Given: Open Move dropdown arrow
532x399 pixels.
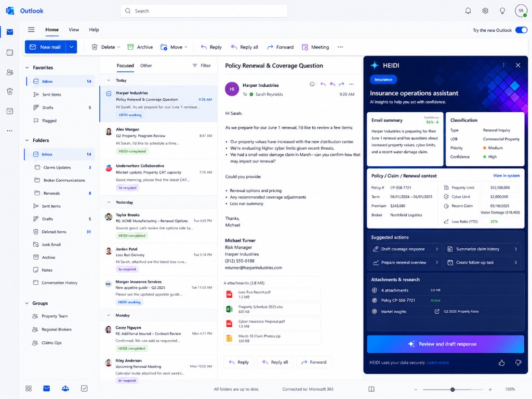Looking at the screenshot, I should [x=186, y=47].
